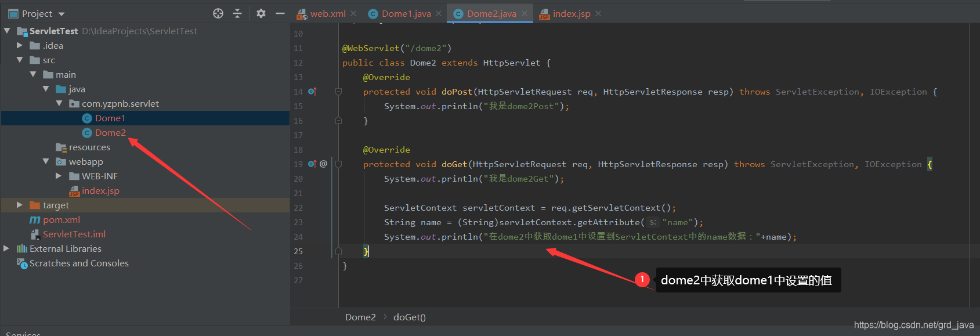
Task: Click Dome2 in the breadcrumb bar
Action: coord(360,317)
